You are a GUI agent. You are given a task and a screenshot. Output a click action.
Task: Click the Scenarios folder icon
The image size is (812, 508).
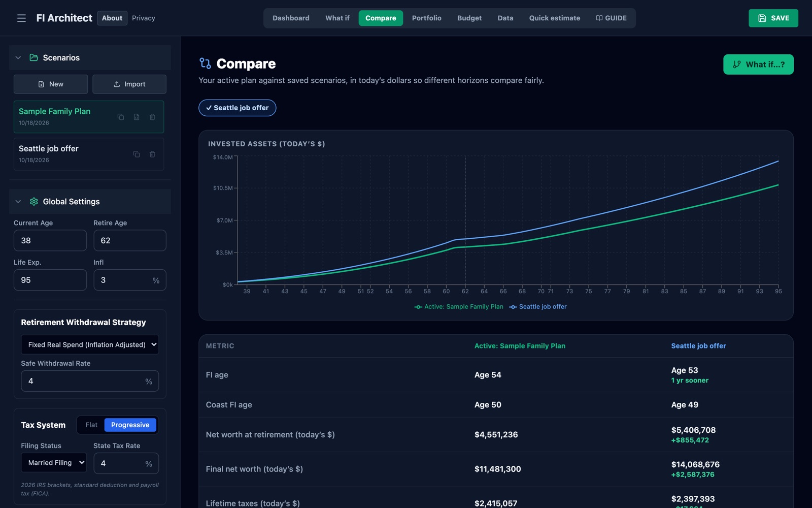[34, 57]
